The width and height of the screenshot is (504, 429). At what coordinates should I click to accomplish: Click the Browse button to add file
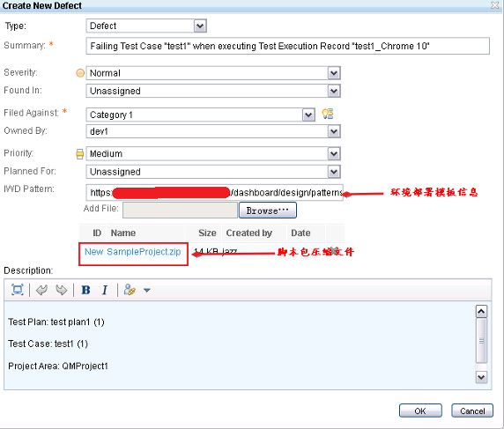268,211
